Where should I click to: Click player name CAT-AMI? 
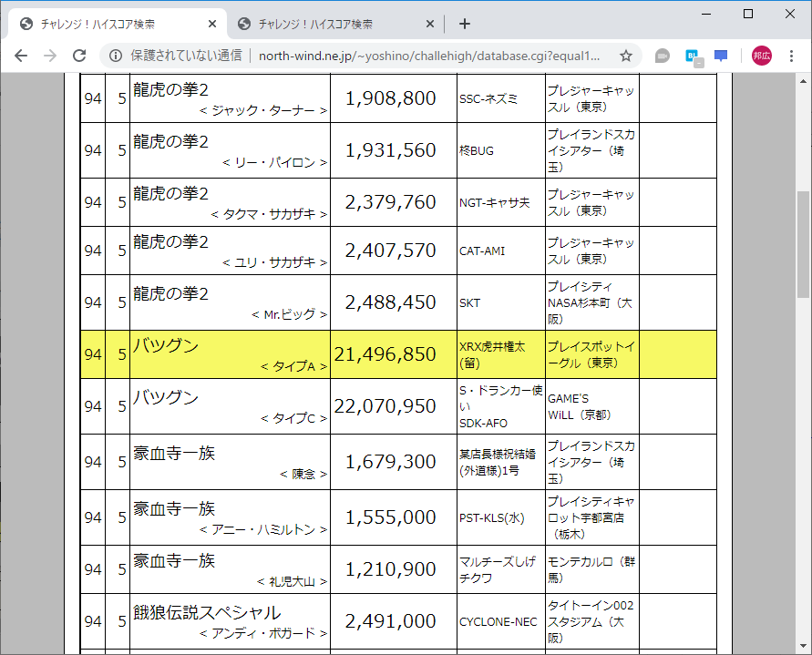[x=482, y=251]
